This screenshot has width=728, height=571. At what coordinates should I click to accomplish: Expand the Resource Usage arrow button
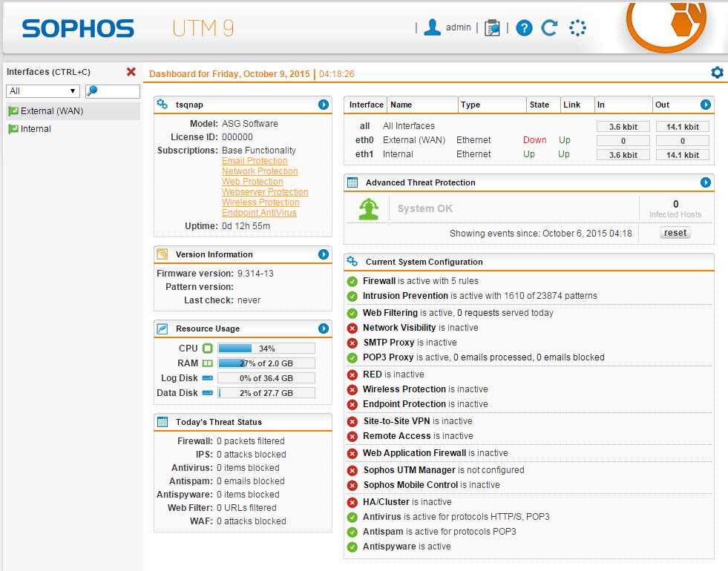coord(324,329)
